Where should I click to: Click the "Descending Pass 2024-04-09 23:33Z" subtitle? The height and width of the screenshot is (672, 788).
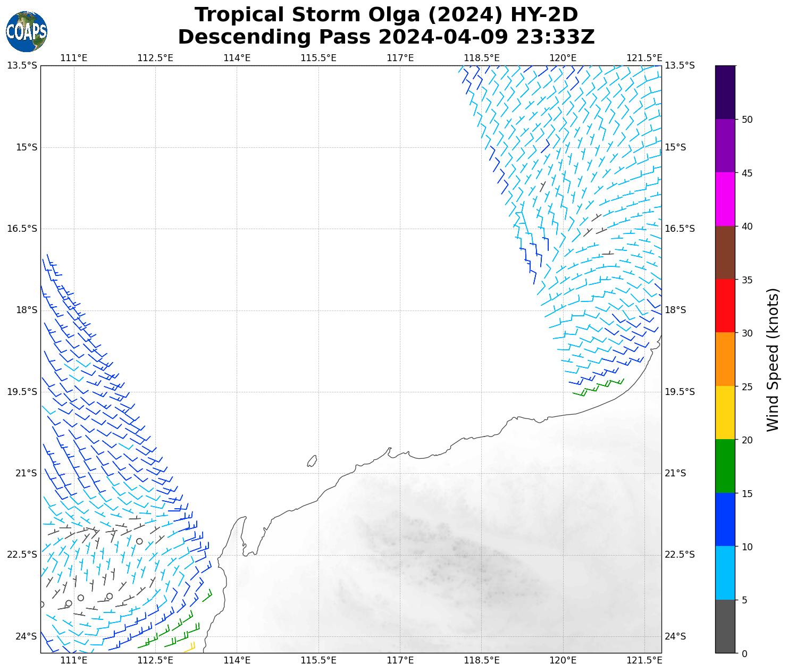tap(386, 37)
